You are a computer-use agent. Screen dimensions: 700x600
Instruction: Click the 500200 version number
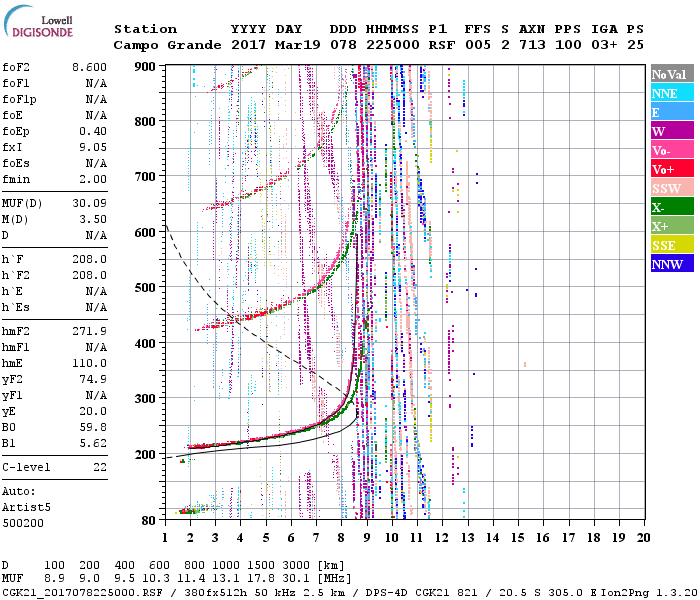[23, 523]
